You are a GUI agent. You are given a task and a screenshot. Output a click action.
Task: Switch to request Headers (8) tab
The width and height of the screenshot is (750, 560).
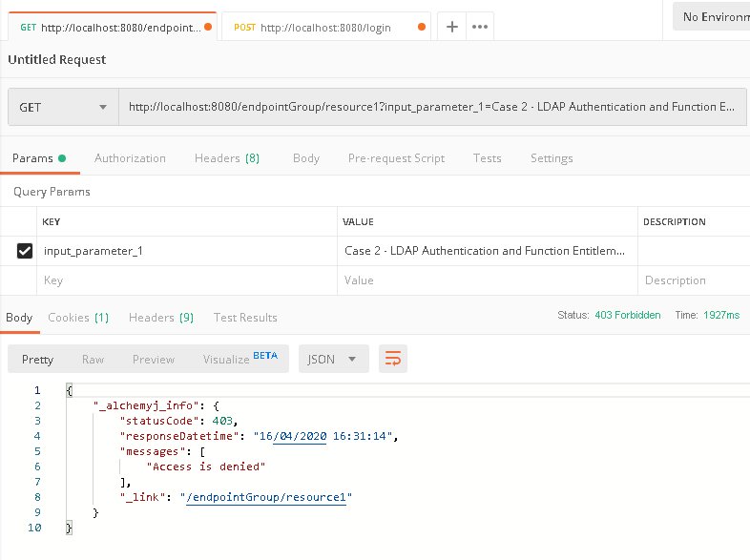click(x=227, y=158)
